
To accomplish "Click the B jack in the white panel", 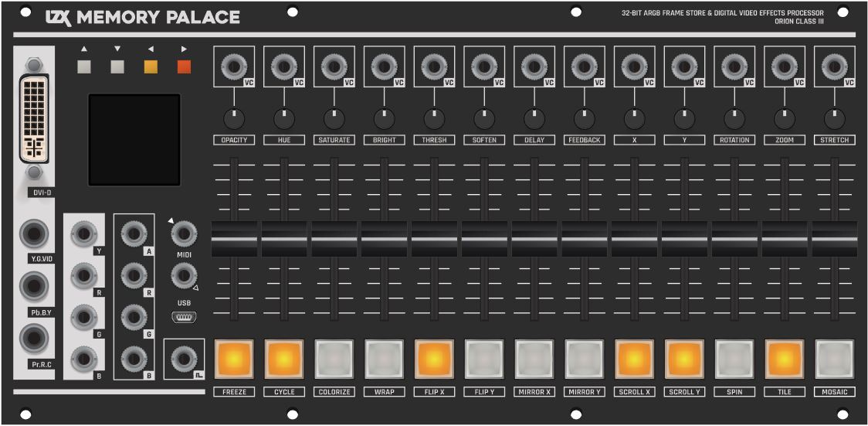I will pyautogui.click(x=83, y=359).
